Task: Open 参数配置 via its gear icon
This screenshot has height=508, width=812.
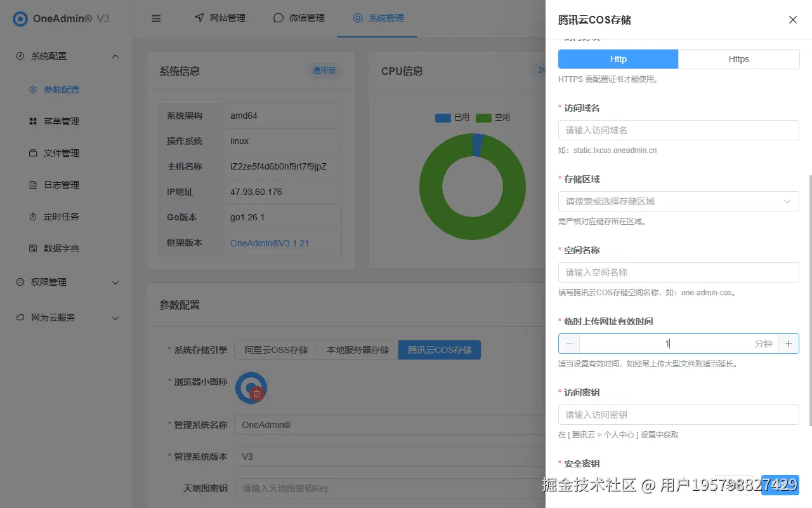Action: coord(33,90)
